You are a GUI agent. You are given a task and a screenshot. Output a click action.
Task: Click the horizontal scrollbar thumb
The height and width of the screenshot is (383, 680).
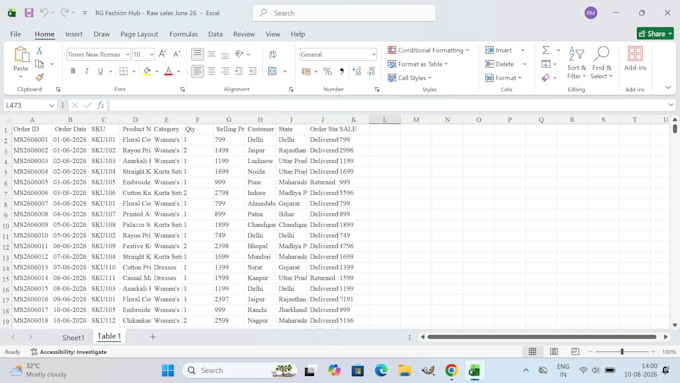click(542, 337)
